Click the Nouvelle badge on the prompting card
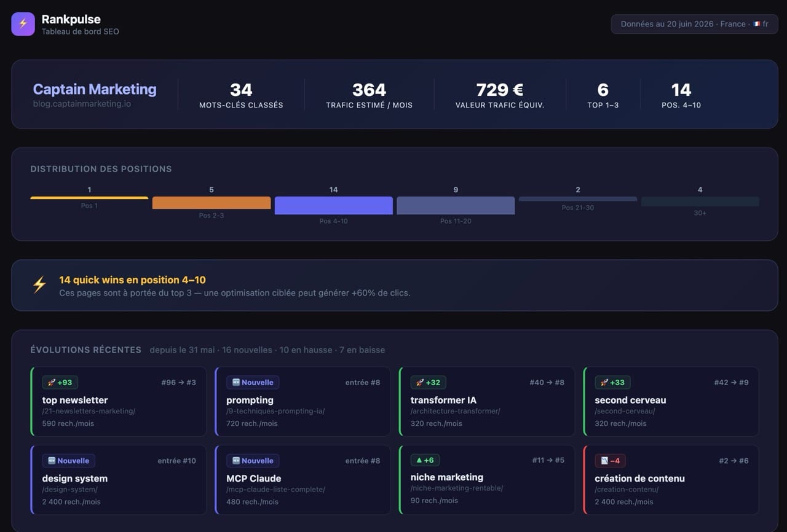This screenshot has height=532, width=787. 253,382
